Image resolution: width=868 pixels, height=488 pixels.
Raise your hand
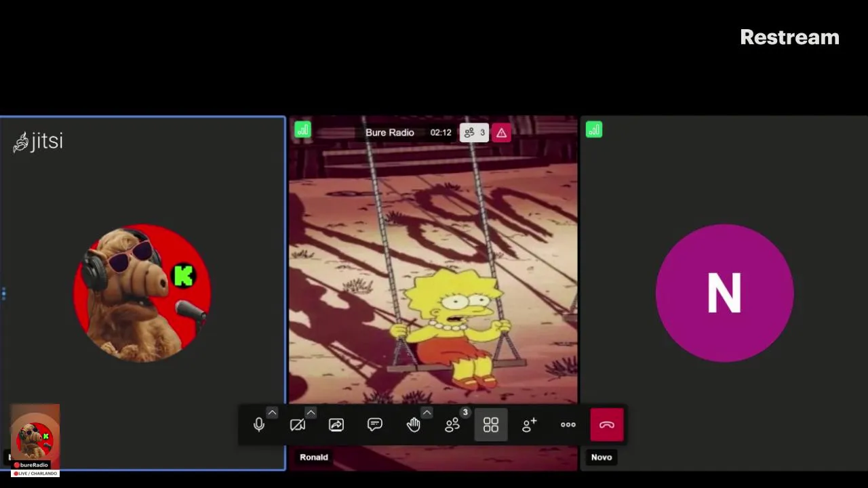click(414, 425)
